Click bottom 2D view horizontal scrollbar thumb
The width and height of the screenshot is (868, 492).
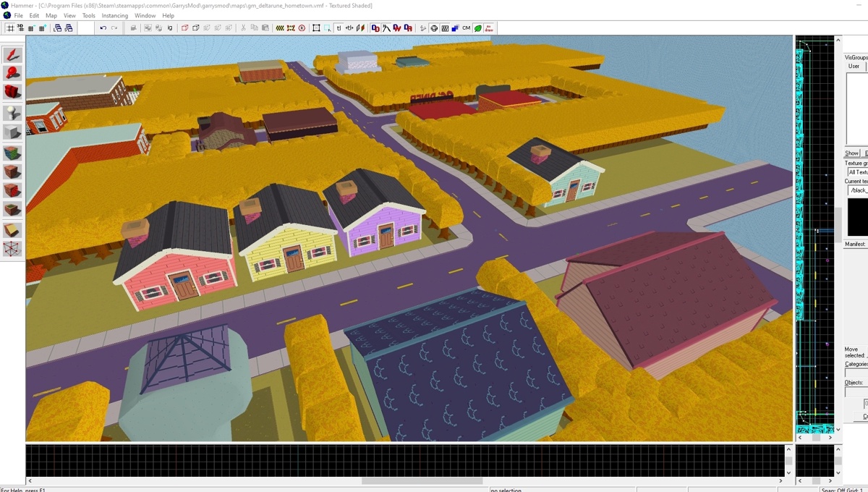tap(422, 480)
